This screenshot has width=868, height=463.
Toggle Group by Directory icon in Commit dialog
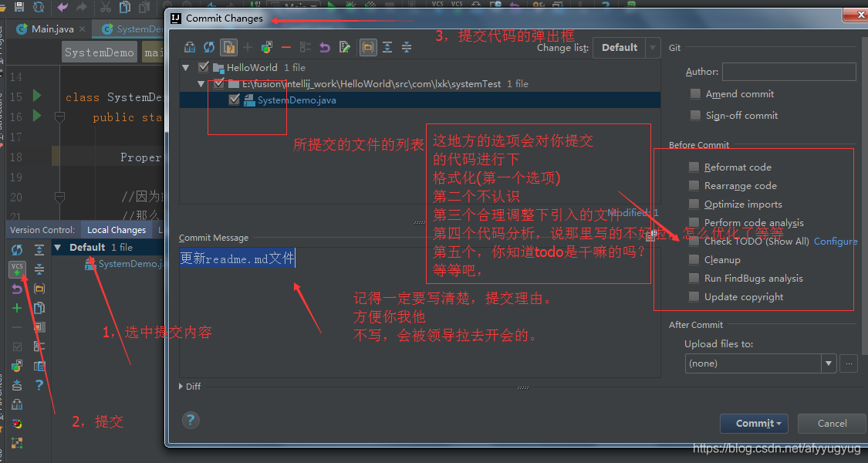coord(367,47)
